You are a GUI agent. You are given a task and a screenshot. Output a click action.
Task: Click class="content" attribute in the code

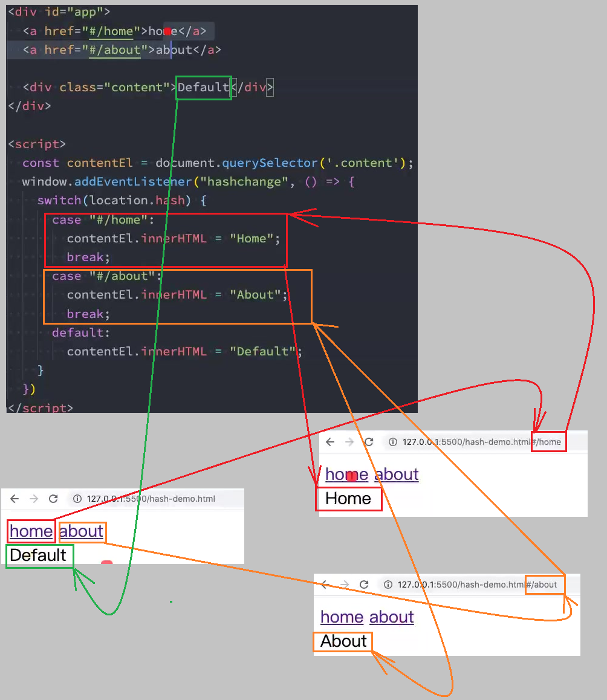pos(114,87)
